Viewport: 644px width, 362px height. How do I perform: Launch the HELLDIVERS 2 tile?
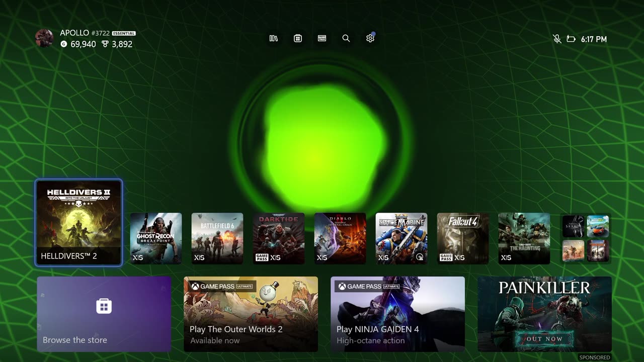tap(79, 222)
